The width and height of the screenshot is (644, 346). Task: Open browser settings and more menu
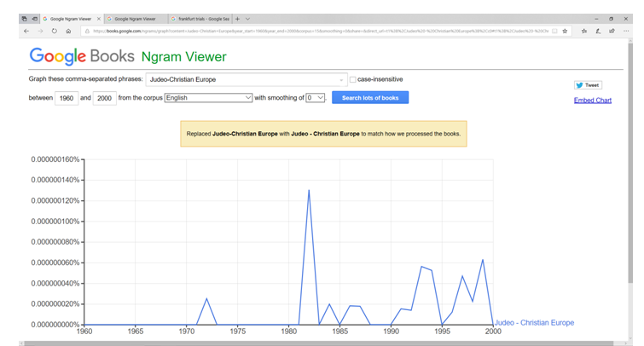coord(626,32)
